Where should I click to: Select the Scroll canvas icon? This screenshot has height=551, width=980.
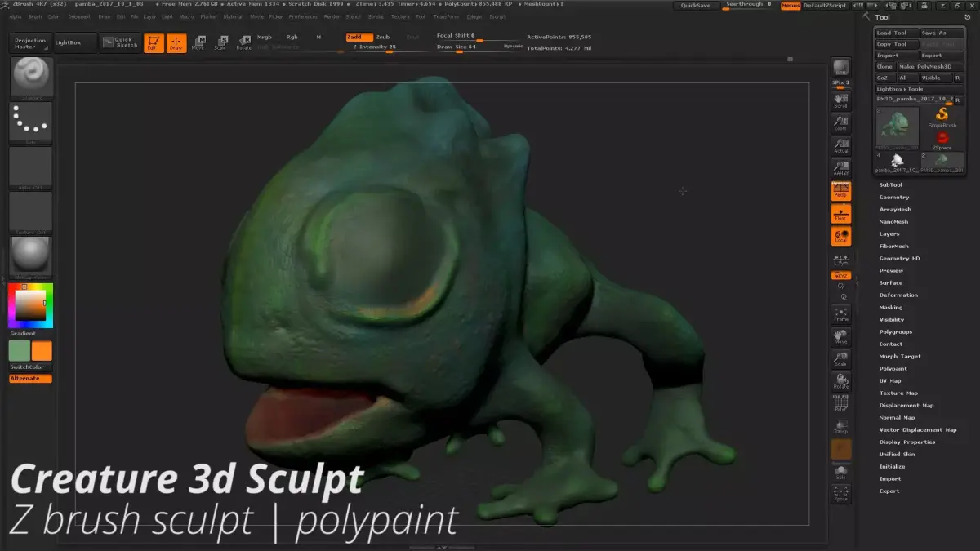(x=840, y=100)
